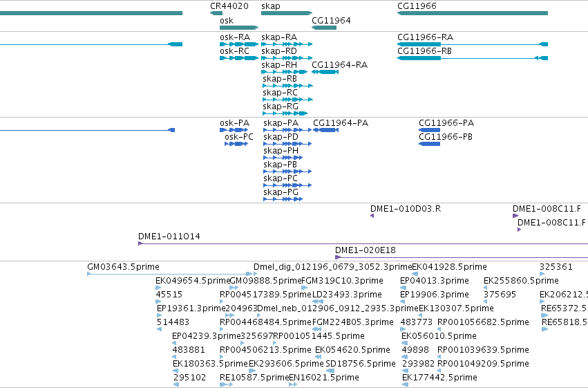The height and width of the screenshot is (388, 588).
Task: Select the 483881 feature label
Action: tap(189, 351)
